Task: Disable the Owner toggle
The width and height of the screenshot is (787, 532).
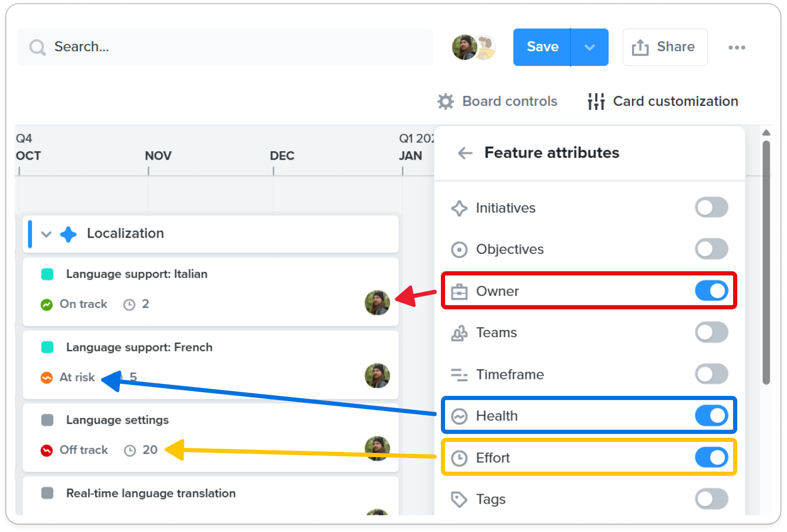Action: tap(712, 291)
